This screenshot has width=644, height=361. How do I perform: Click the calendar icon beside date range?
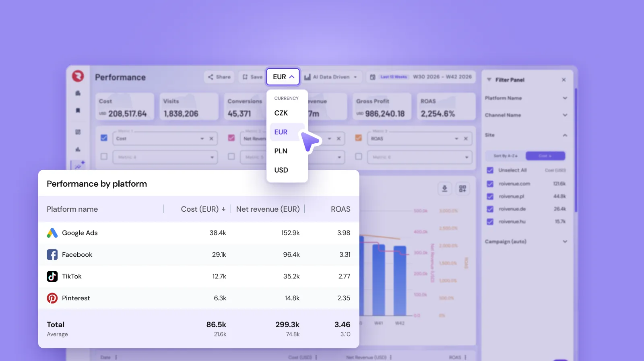[x=373, y=77]
